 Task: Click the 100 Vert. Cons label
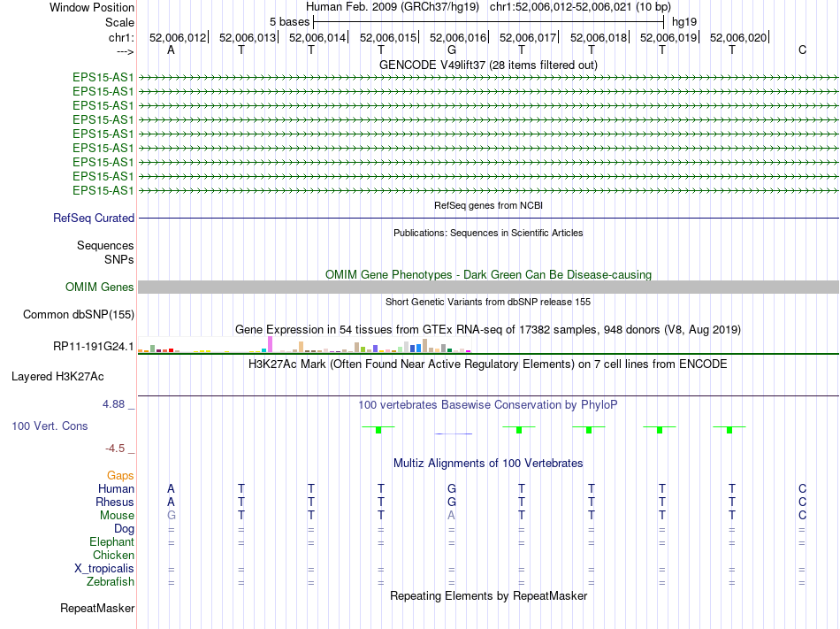tap(50, 426)
